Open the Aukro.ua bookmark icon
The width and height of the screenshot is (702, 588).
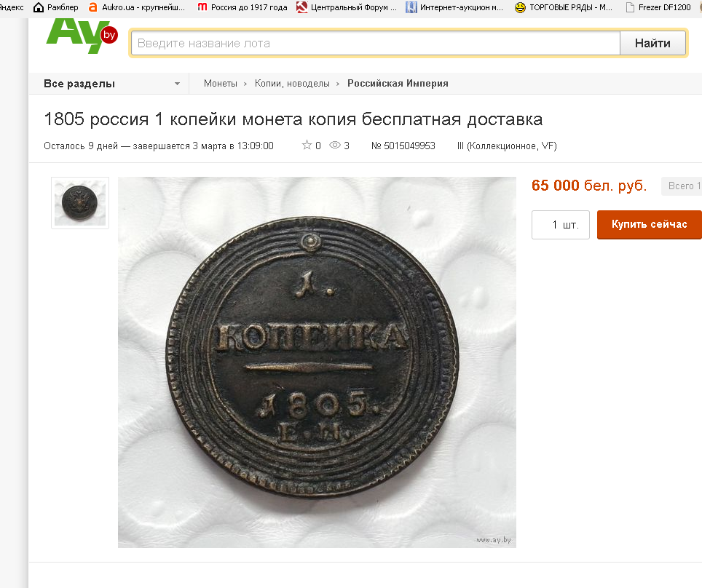(x=92, y=7)
